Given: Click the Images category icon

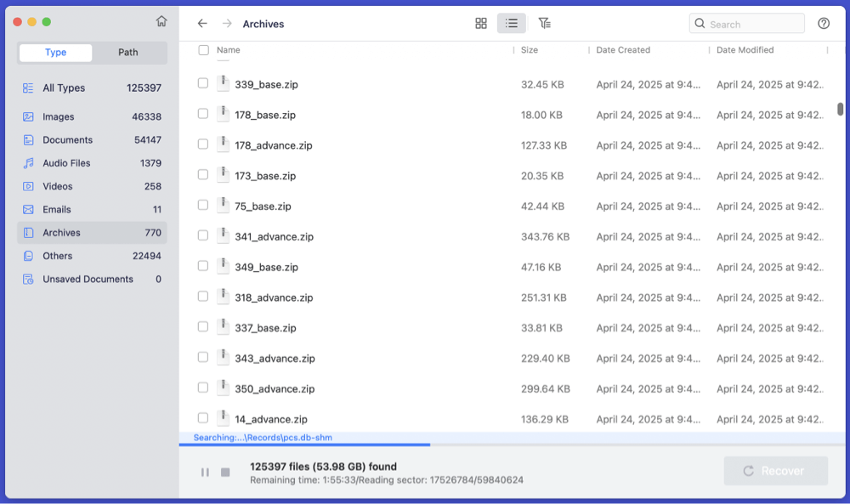Looking at the screenshot, I should point(28,116).
